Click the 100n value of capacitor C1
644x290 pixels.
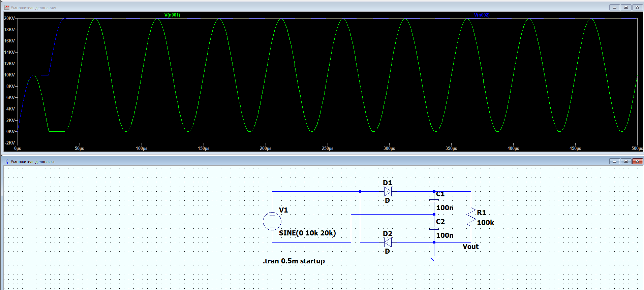click(x=444, y=208)
